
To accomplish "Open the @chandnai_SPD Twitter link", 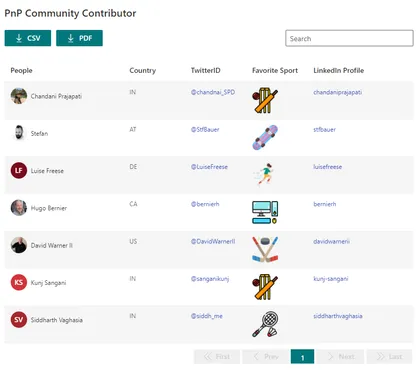I will click(213, 92).
